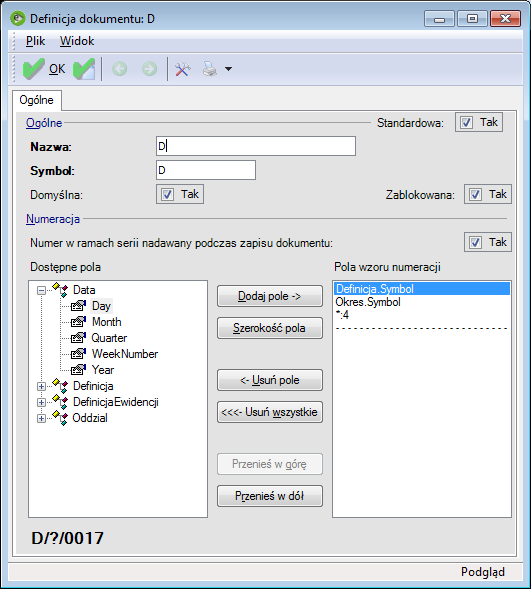Click into the Symbol input field

(x=206, y=170)
